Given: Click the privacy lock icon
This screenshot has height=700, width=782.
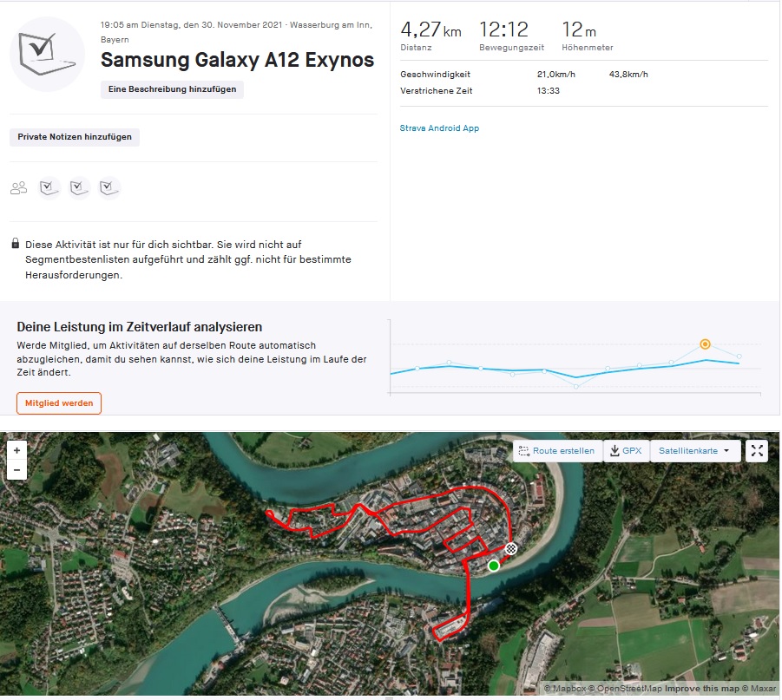Looking at the screenshot, I should pos(16,245).
